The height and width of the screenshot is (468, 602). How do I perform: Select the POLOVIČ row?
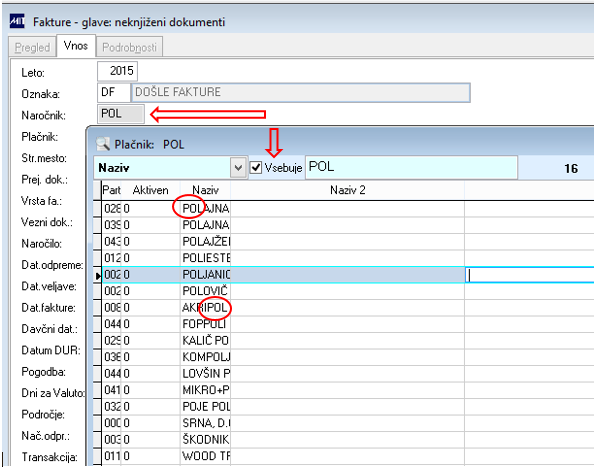tap(348, 291)
